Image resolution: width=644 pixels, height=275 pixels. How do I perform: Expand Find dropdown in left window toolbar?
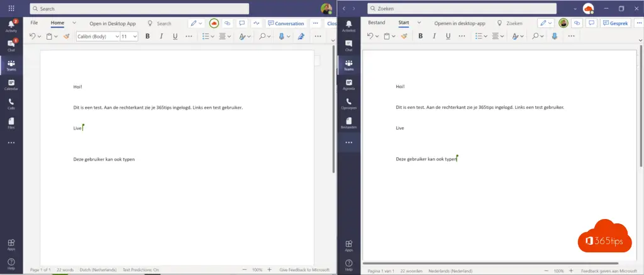[269, 36]
